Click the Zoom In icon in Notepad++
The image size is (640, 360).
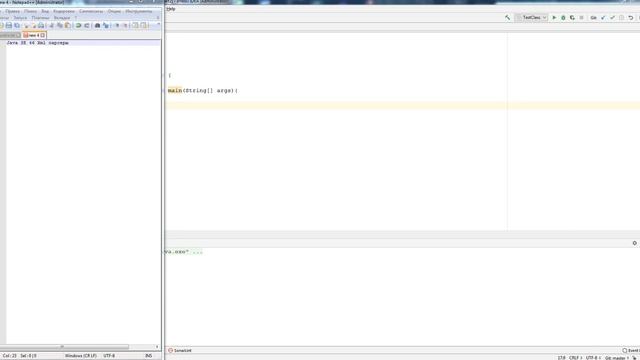click(117, 25)
